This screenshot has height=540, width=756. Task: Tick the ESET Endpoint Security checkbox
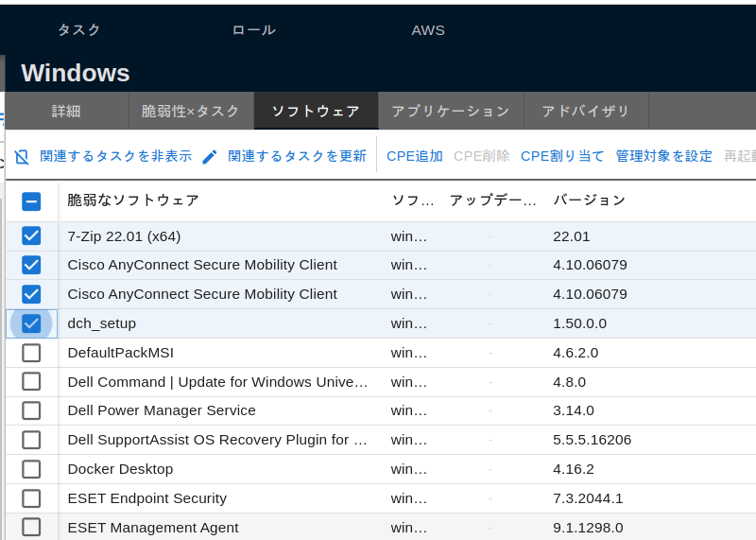(31, 498)
